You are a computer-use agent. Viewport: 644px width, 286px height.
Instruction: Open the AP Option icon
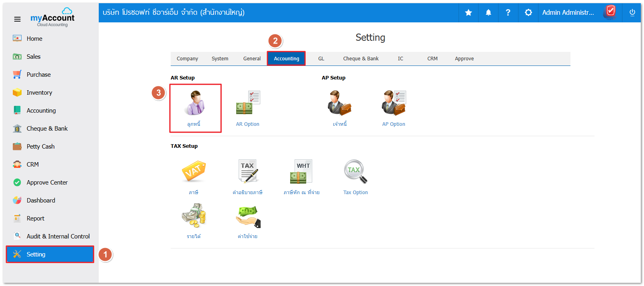[393, 104]
